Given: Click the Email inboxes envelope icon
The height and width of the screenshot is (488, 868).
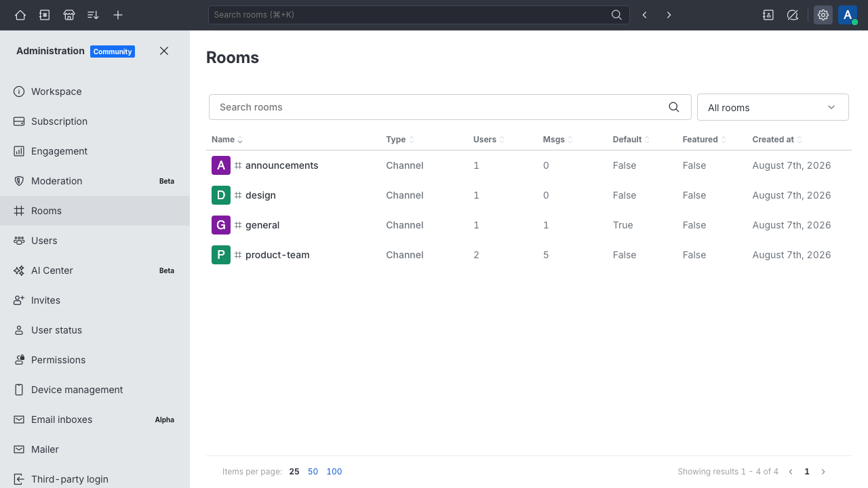Looking at the screenshot, I should [x=19, y=420].
